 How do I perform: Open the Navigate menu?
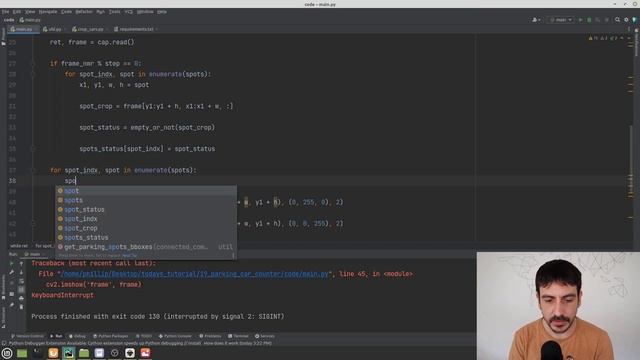point(48,11)
